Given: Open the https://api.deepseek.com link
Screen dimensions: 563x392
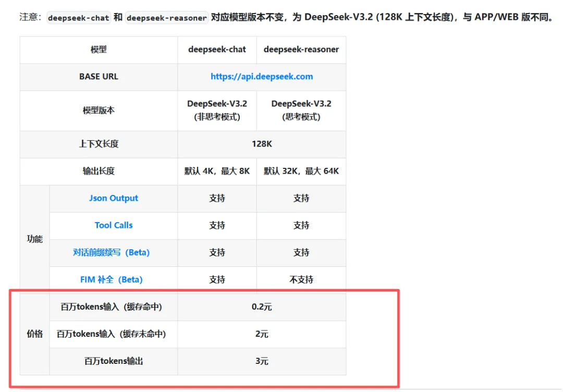Looking at the screenshot, I should 261,77.
